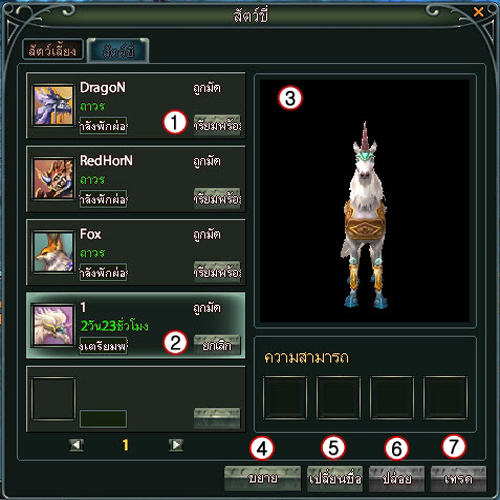This screenshot has height=500, width=500.
Task: Click ยกเลิก on the mount named 1
Action: [x=217, y=345]
